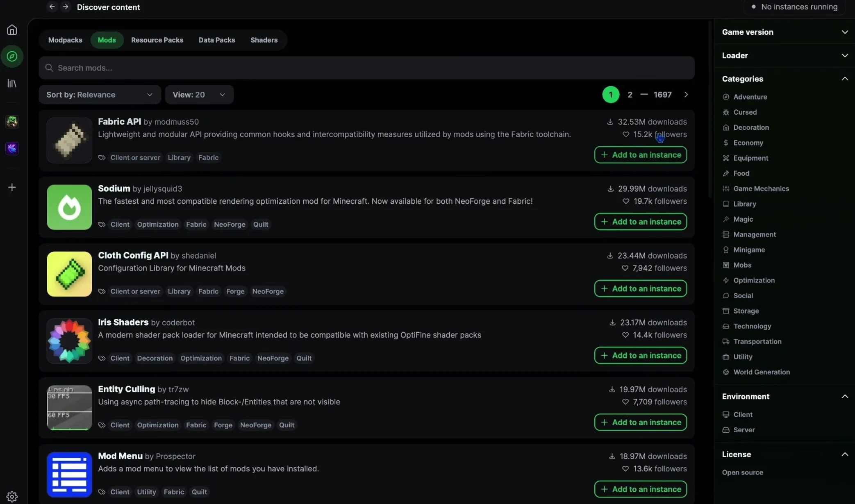The height and width of the screenshot is (504, 855).
Task: Filter by Food category
Action: (x=736, y=173)
